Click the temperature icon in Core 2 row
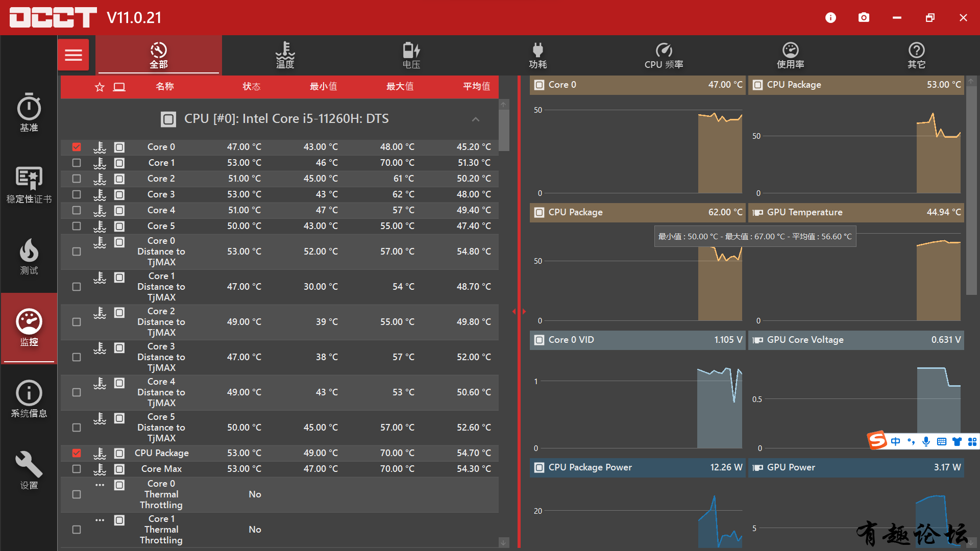Viewport: 980px width, 551px height. (x=100, y=179)
